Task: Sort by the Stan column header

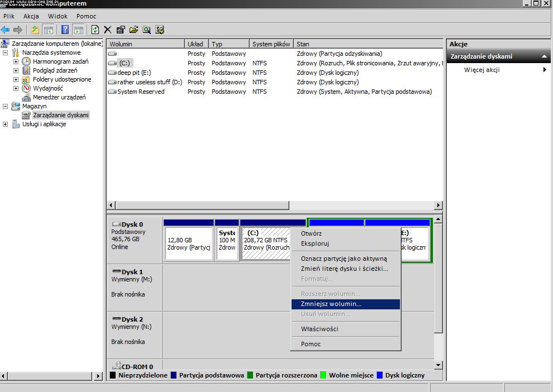Action: (x=368, y=44)
